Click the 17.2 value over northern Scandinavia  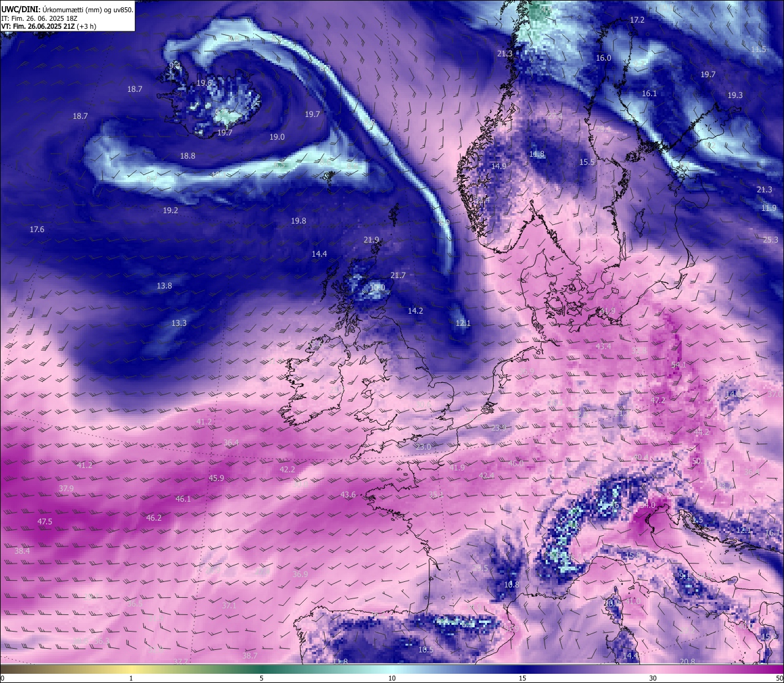(x=638, y=20)
